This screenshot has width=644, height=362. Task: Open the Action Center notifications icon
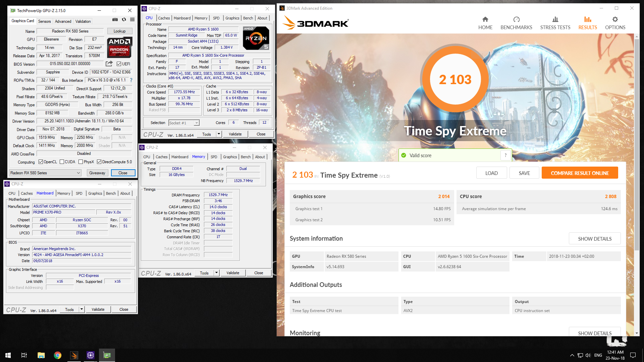pos(633,355)
